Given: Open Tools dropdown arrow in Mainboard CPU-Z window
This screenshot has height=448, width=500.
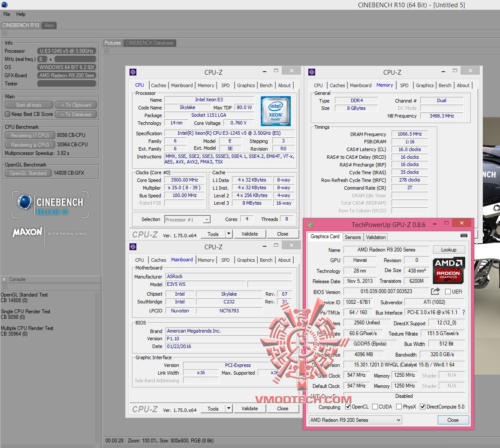Looking at the screenshot, I should 229,409.
